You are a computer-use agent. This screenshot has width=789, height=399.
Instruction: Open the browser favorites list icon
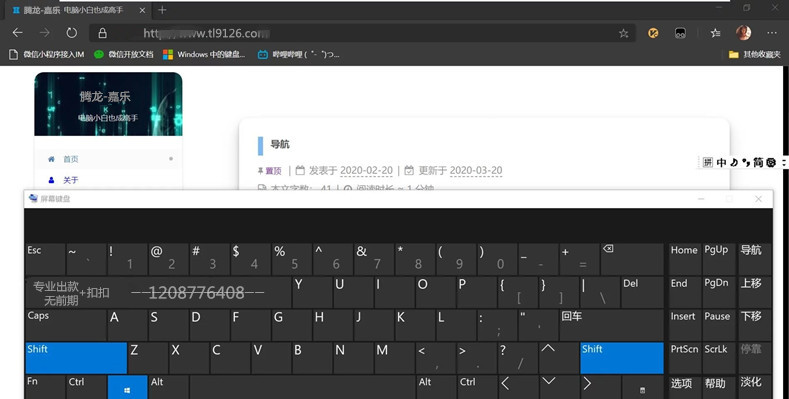pos(715,33)
